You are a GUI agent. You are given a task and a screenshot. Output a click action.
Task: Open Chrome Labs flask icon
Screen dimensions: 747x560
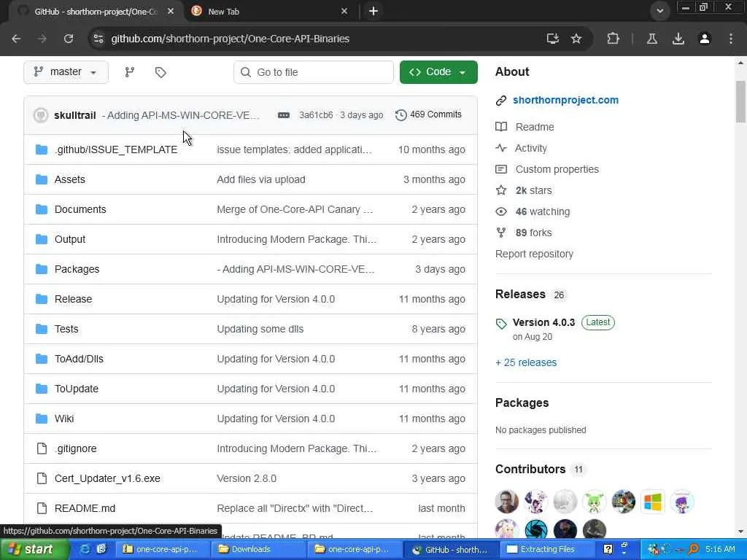(652, 39)
